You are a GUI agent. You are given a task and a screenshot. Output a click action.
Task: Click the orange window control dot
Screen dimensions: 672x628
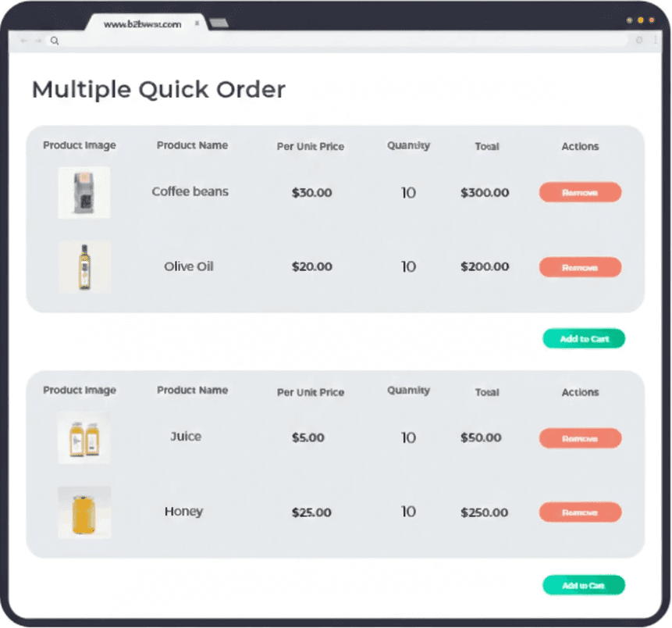[652, 20]
